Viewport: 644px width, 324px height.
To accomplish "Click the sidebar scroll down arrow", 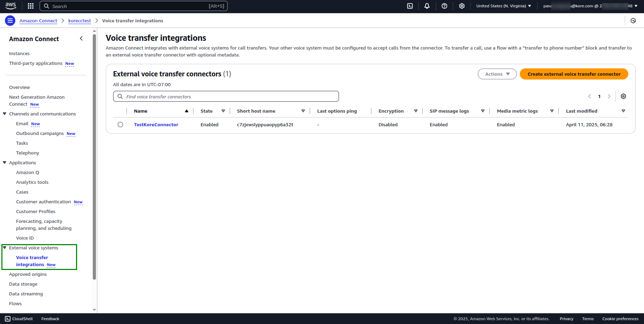I will pos(94,310).
